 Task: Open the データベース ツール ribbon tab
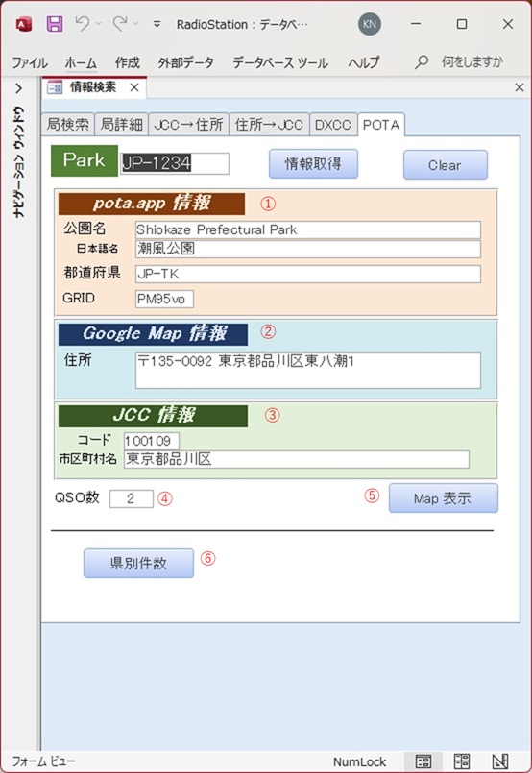click(280, 62)
